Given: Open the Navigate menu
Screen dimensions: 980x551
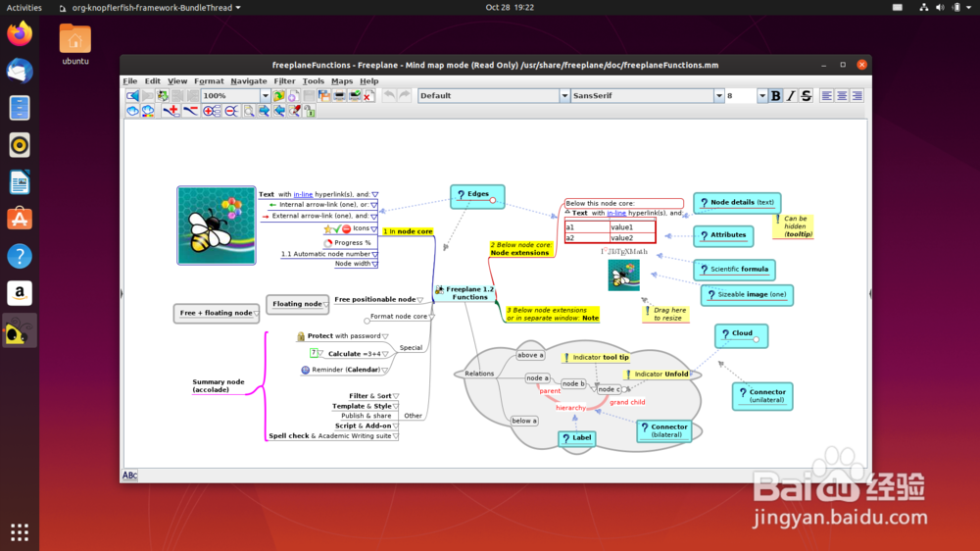Looking at the screenshot, I should coord(249,81).
